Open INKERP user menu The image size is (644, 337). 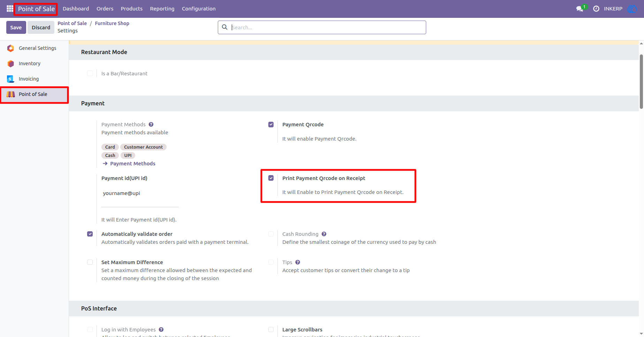[613, 9]
